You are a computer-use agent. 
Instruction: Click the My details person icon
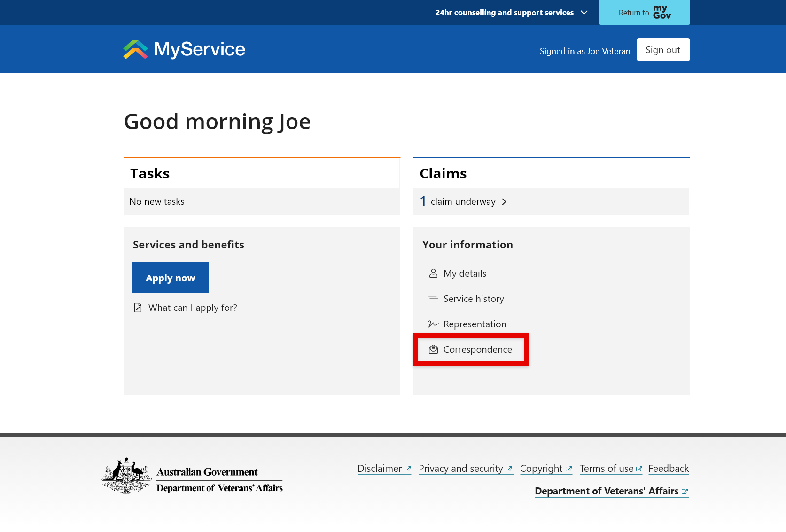[433, 273]
